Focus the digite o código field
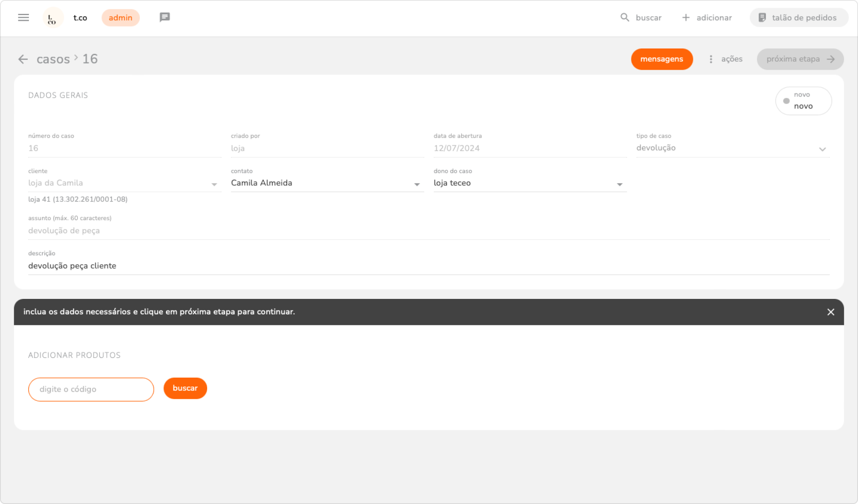The width and height of the screenshot is (858, 504). tap(91, 389)
